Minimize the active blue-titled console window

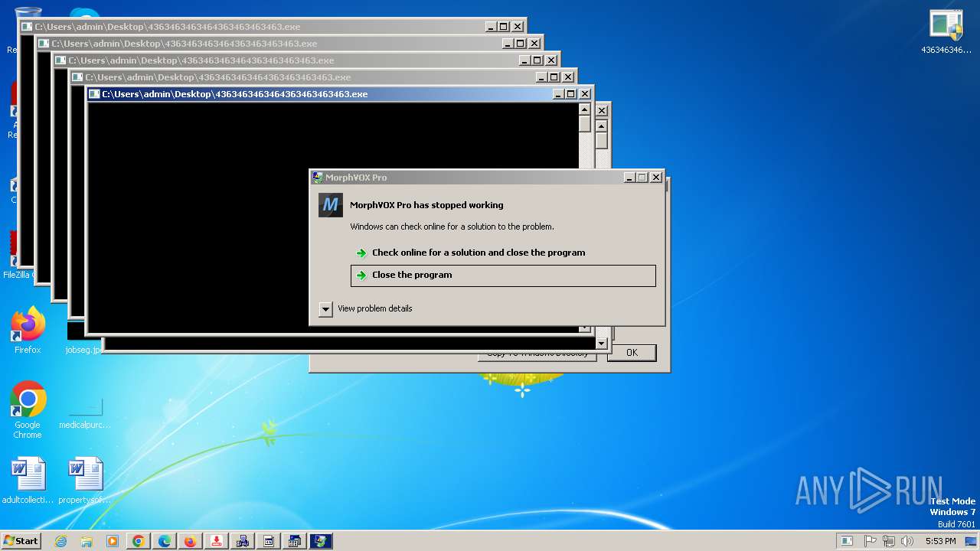pyautogui.click(x=558, y=94)
